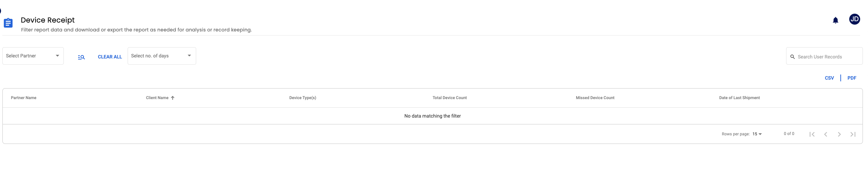This screenshot has height=175, width=868.
Task: Click the notifications bell icon
Action: click(836, 21)
